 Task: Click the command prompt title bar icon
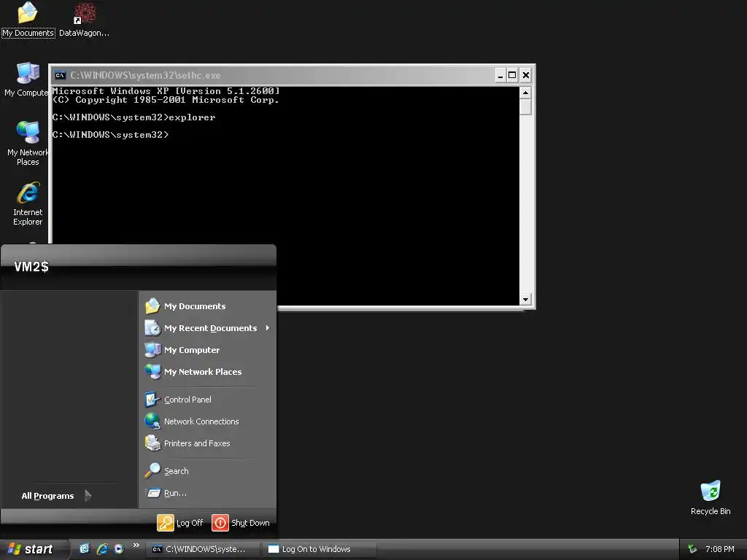60,75
